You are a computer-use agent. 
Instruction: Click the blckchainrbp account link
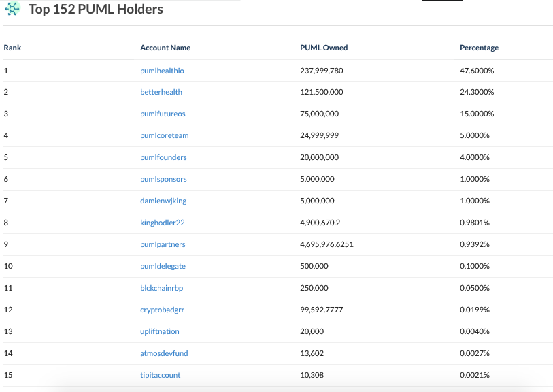pyautogui.click(x=161, y=288)
